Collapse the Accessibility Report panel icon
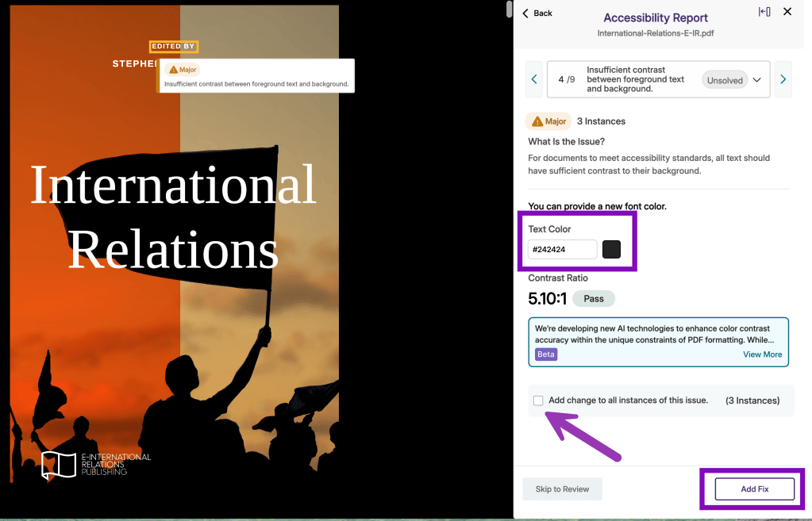The height and width of the screenshot is (521, 812). pos(764,12)
